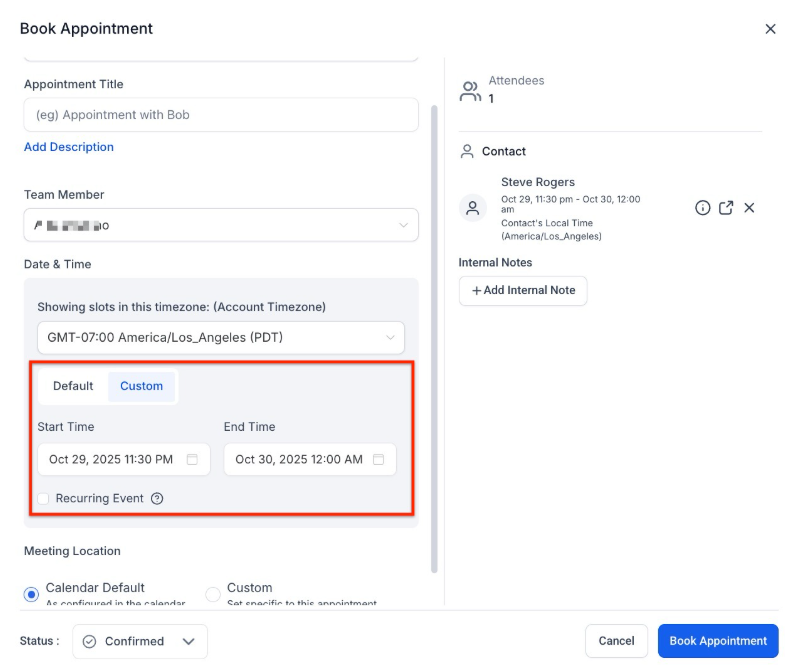Switch to the Default time tab

73,386
